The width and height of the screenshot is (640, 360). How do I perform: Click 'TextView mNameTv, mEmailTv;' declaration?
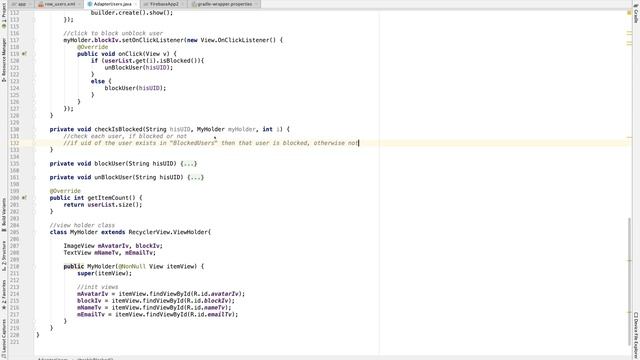109,253
